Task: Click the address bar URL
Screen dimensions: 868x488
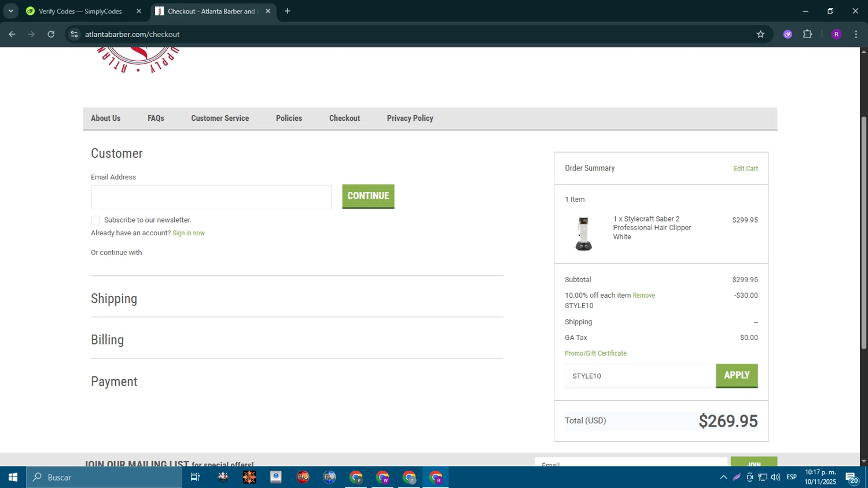Action: (x=132, y=34)
